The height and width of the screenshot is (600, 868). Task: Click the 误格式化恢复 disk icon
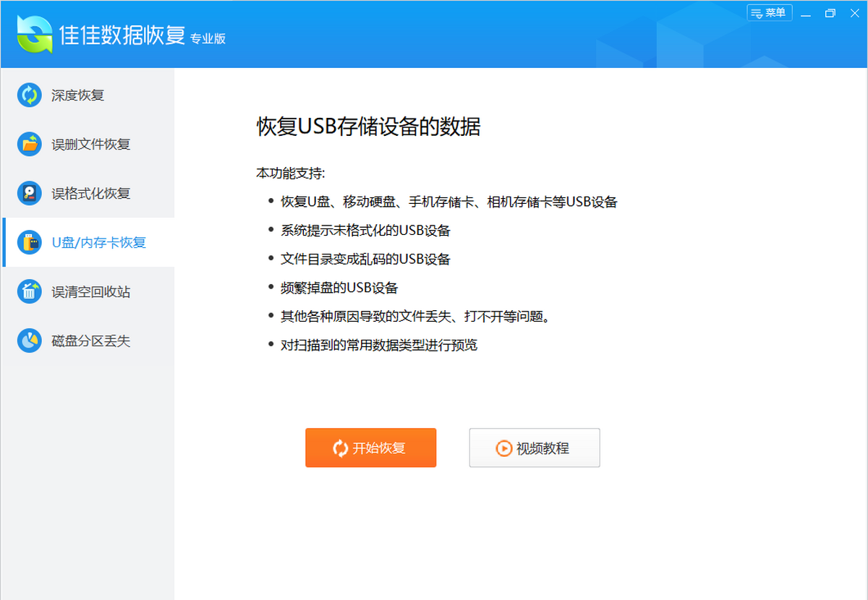coord(30,193)
